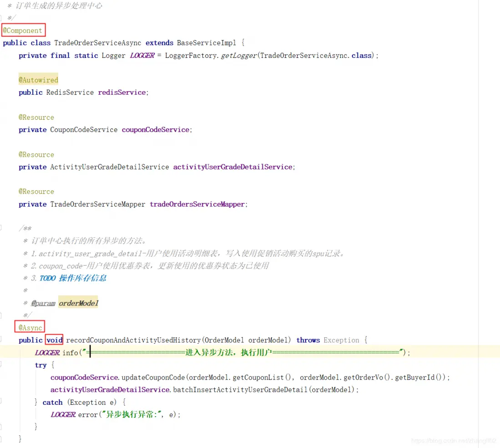Click the extends keyword
The width and height of the screenshot is (500, 448).
(159, 43)
